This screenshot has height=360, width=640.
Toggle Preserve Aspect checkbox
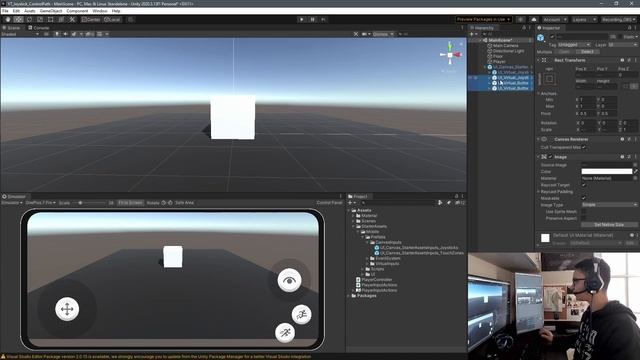(x=584, y=218)
